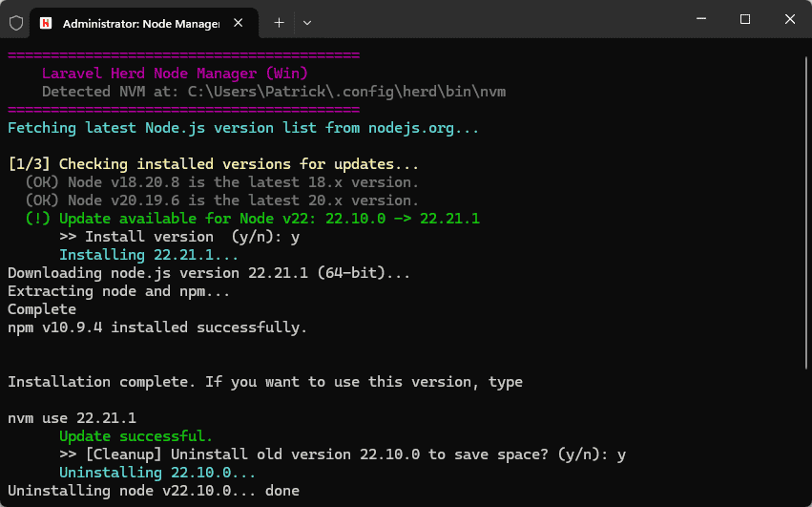Click the 'Uninstalling 22.10.0...' cyan line
The height and width of the screenshot is (507, 812).
click(157, 473)
